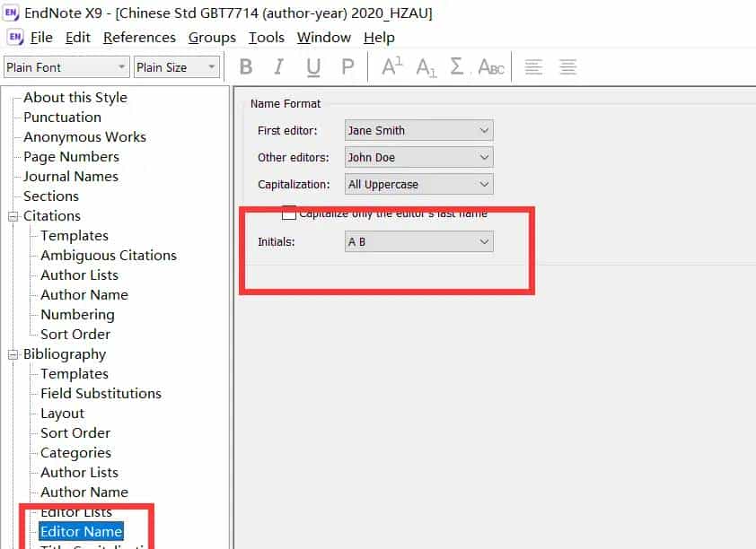Select Page Numbers tree item
756x549 pixels.
pos(71,156)
